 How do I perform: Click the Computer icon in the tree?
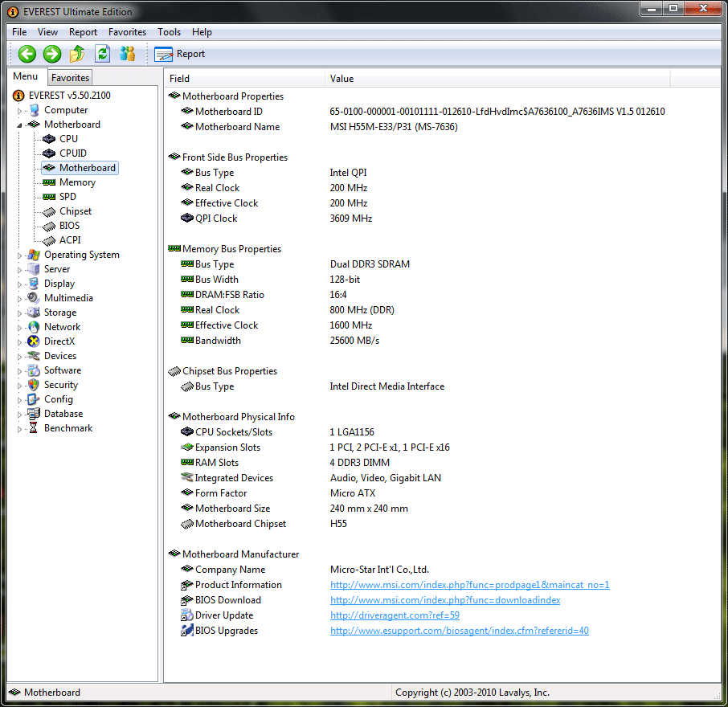point(34,110)
